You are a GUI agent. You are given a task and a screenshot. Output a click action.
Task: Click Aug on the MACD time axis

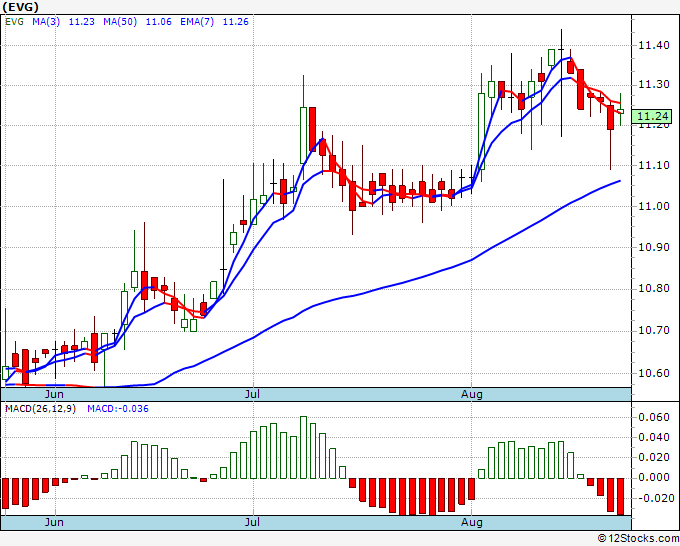471,522
